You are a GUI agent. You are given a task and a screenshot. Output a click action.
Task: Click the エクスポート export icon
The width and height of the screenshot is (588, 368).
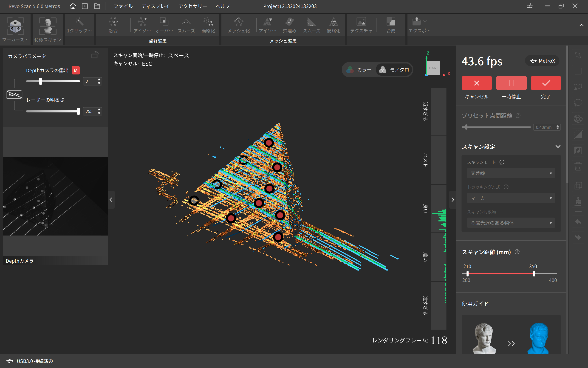pos(417,21)
